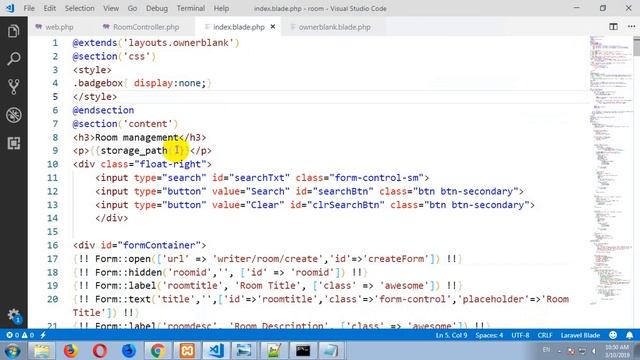Click the EN language indicator in system tray

coord(546,350)
